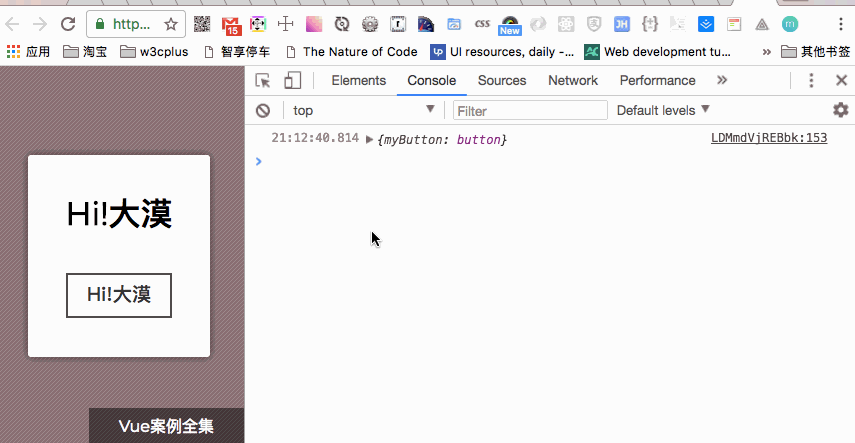Activate the inspect element picker
This screenshot has height=443, width=855.
[263, 81]
